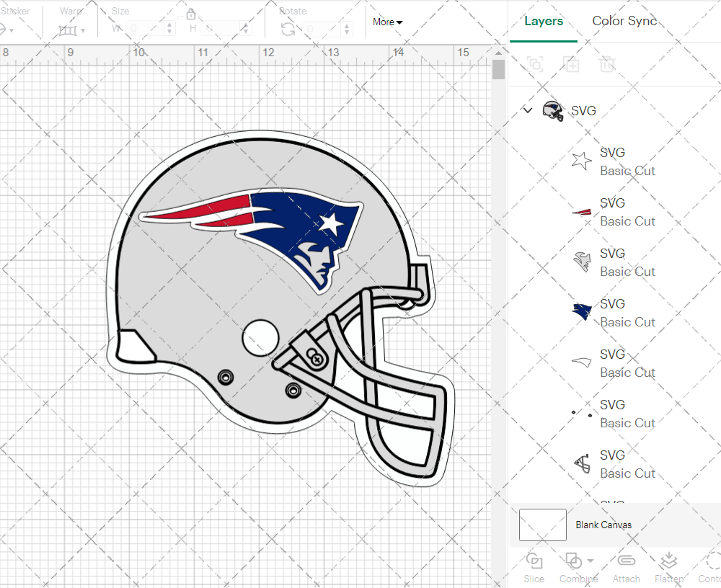Click the 'Blank Canvas' label
Image resolution: width=721 pixels, height=588 pixels.
pos(603,525)
